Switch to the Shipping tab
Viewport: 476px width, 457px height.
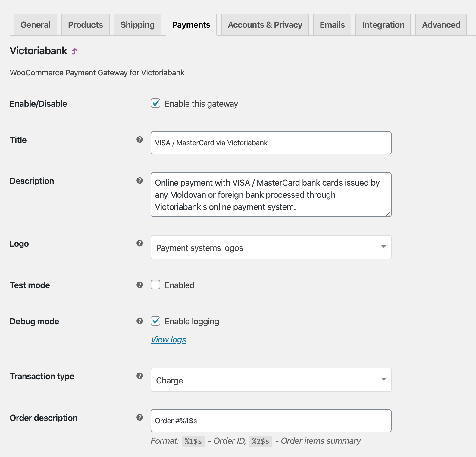tap(137, 25)
